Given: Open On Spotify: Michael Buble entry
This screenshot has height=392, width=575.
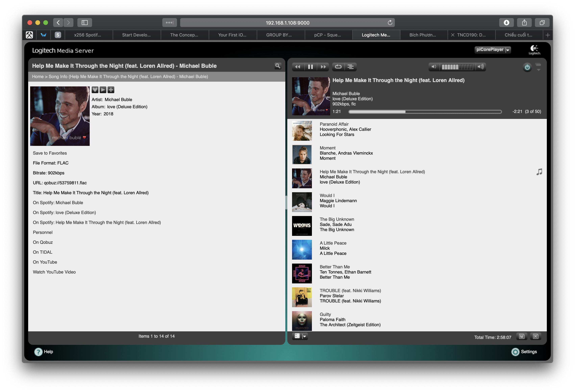Looking at the screenshot, I should [x=58, y=202].
